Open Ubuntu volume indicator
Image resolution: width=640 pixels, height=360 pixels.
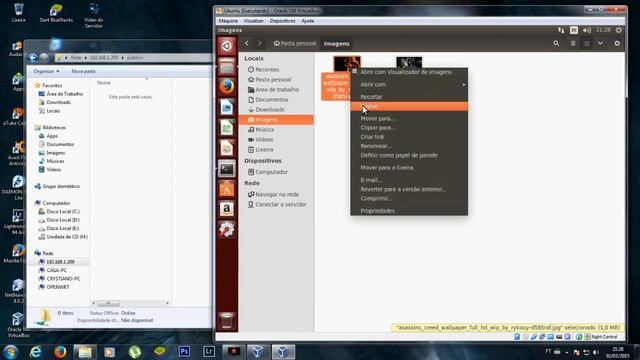click(587, 30)
